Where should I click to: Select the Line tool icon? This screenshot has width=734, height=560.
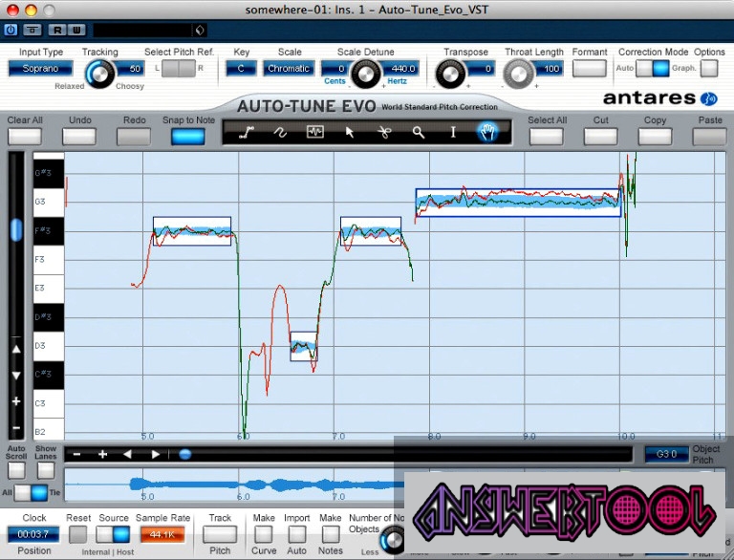click(x=247, y=133)
